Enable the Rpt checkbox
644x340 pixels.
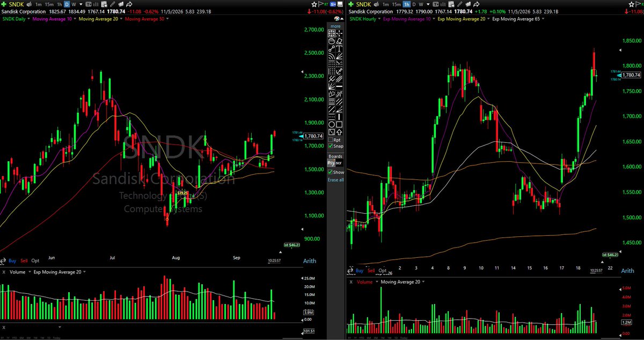pos(331,140)
